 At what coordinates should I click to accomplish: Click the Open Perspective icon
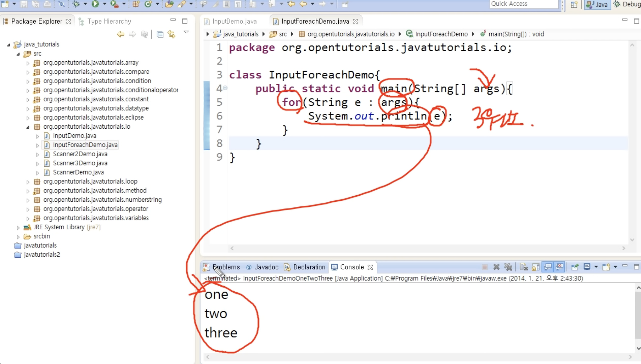[574, 4]
